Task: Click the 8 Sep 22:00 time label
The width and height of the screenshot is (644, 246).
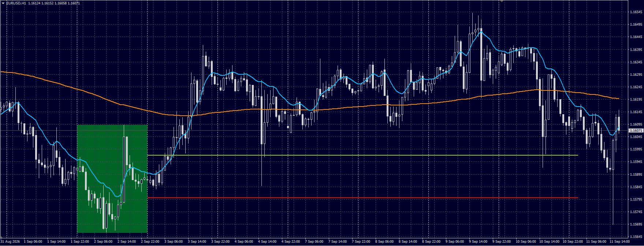Action: click(431, 242)
